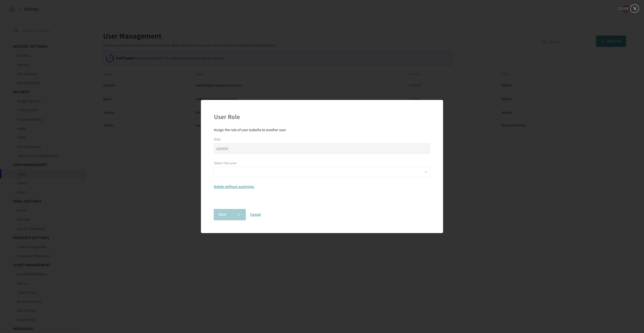This screenshot has height=333, width=644.
Task: Open Roles settings in sidebar
Action: point(21,192)
